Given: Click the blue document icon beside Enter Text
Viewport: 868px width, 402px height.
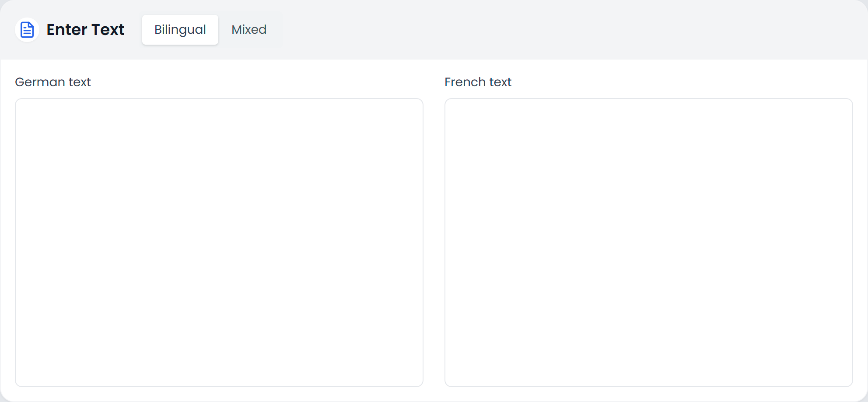Looking at the screenshot, I should (x=27, y=29).
